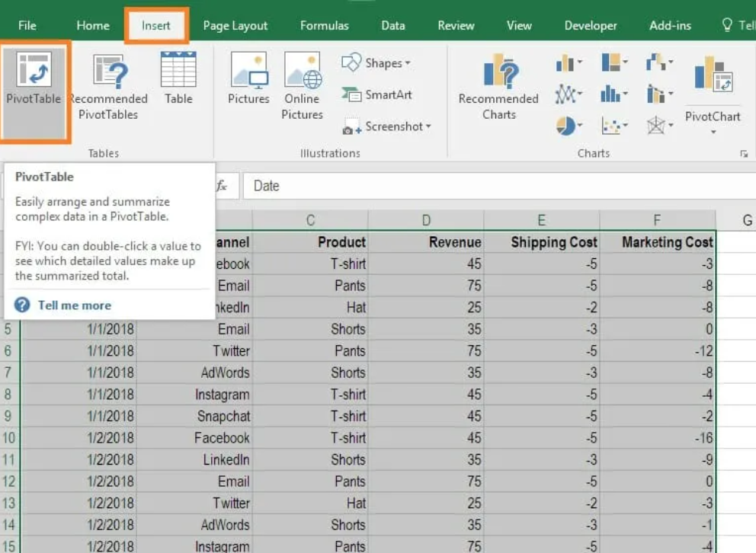
Task: Click the -12 marketing cost cell
Action: [657, 350]
